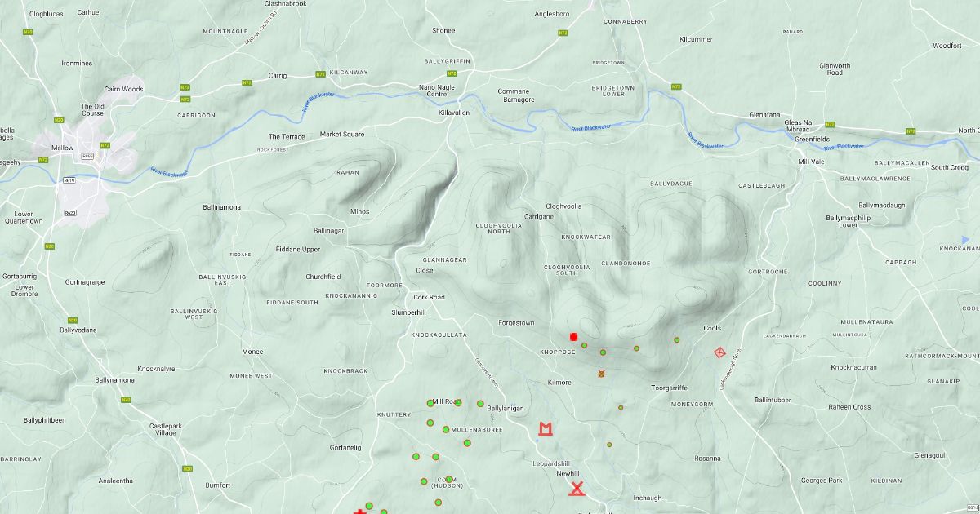
Task: Click the olive dot west of Cools
Action: coord(676,339)
